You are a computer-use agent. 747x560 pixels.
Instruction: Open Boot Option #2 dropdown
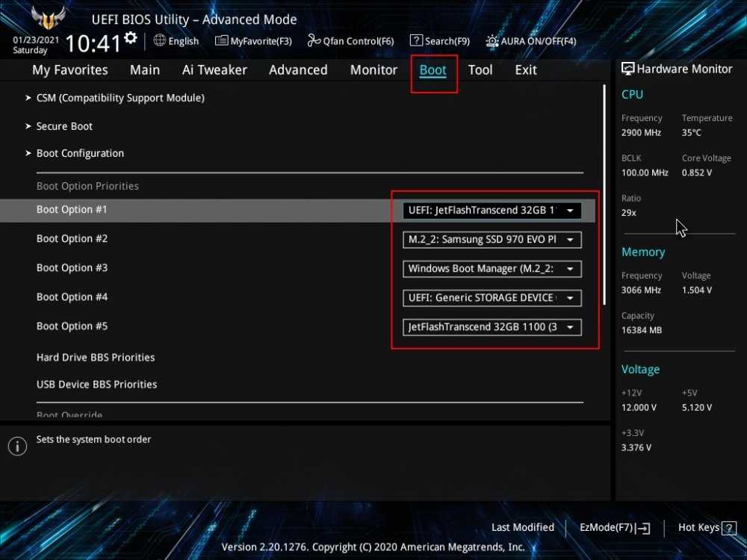coord(492,240)
